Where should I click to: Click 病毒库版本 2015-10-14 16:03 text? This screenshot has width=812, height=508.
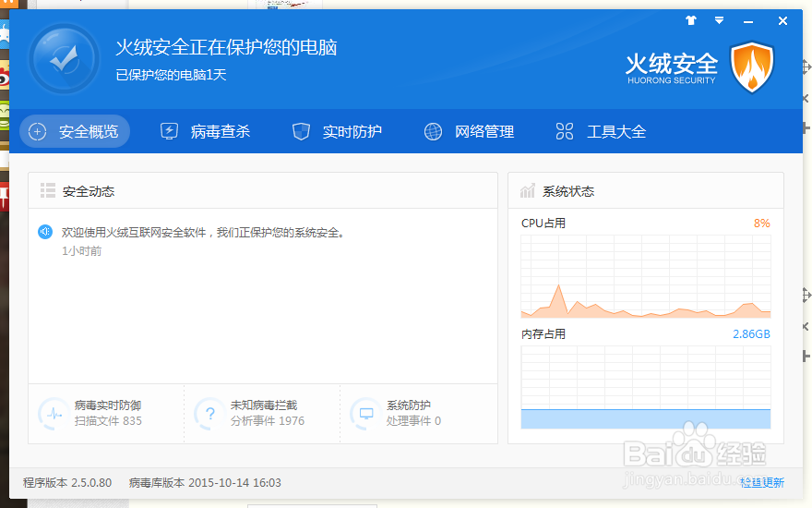205,482
